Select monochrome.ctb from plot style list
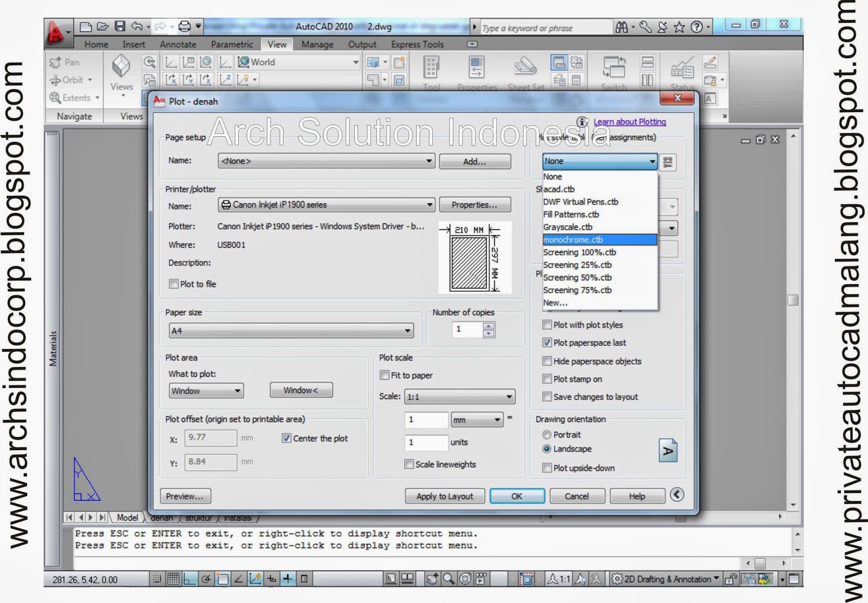868x603 pixels. point(600,240)
